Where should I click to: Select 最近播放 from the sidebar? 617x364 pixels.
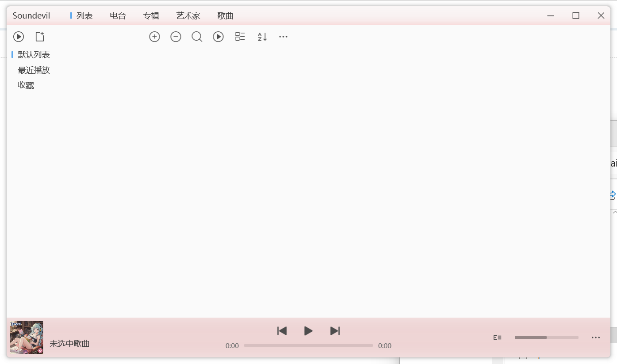coord(33,70)
